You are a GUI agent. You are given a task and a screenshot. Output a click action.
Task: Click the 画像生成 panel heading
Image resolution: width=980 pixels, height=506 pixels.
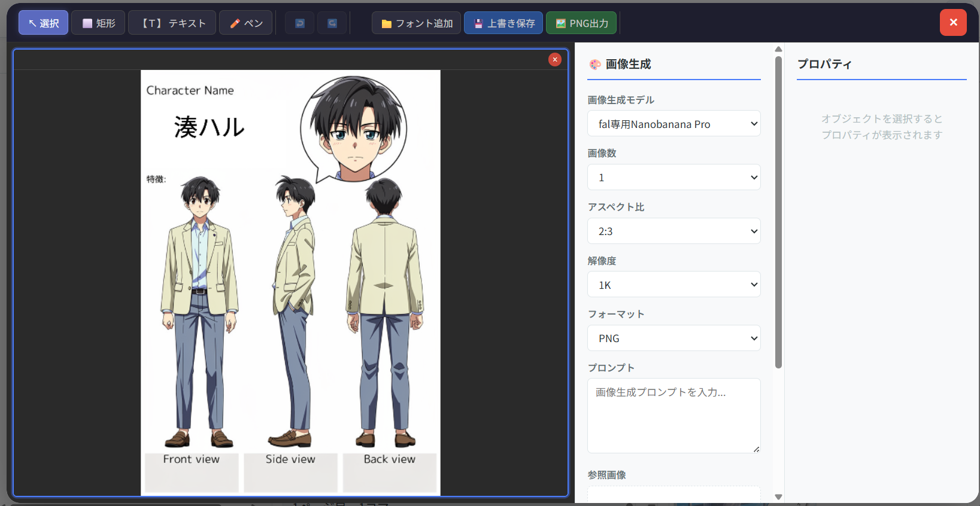(628, 64)
